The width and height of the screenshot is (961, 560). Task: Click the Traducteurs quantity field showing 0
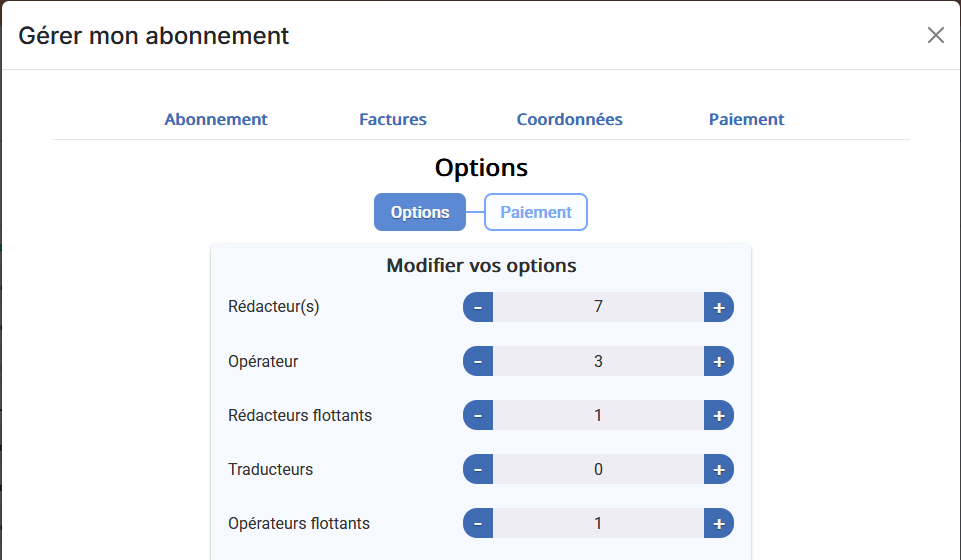[598, 469]
